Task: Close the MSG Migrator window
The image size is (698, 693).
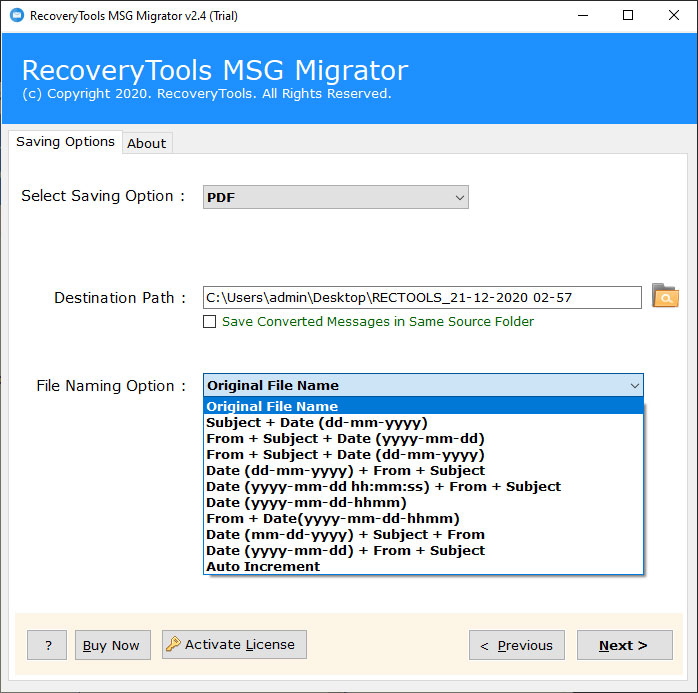Action: 674,16
